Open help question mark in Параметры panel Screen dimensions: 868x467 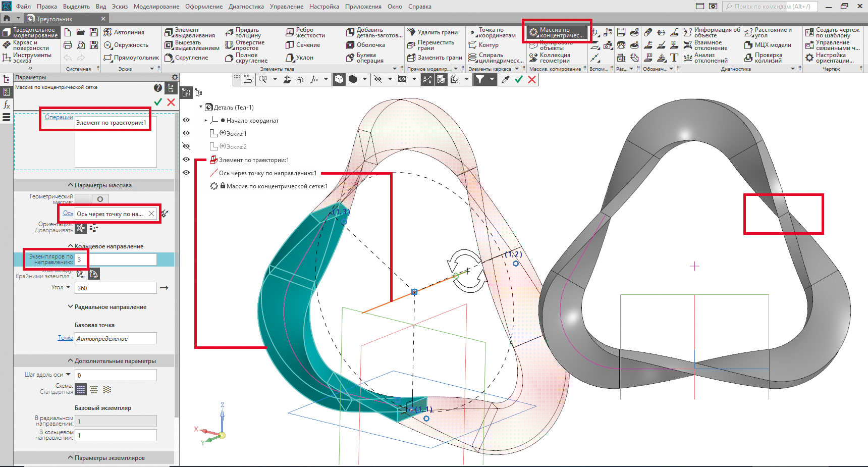point(158,88)
